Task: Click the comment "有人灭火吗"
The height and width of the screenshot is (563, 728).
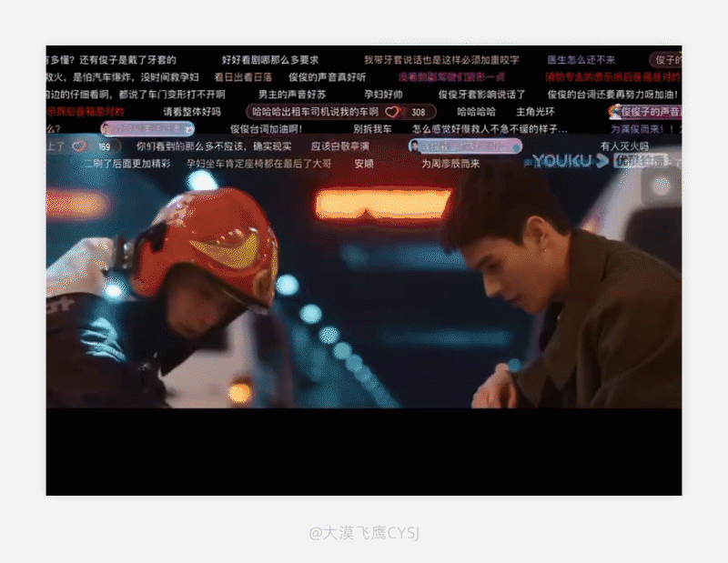Action: (x=624, y=146)
